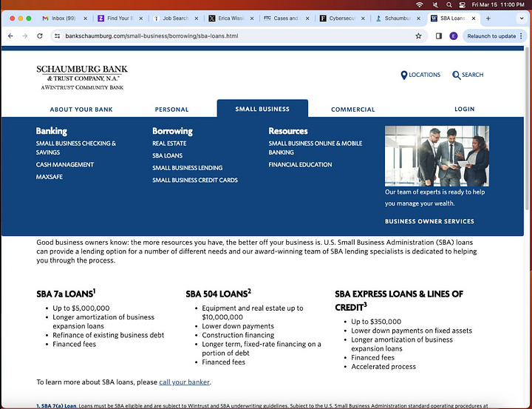Screen dimensions: 532x409
Task: Close the SBA Loans tab
Action: pos(474,18)
